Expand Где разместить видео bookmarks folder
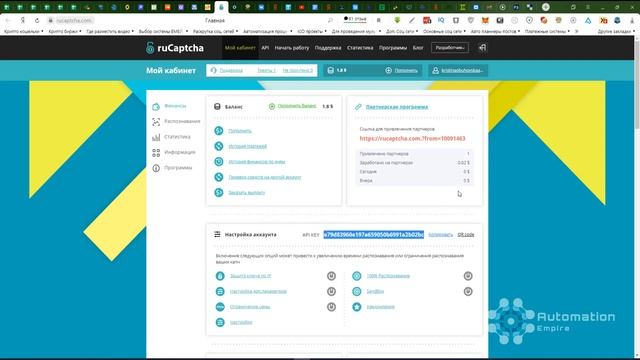This screenshot has width=640, height=360. click(110, 31)
